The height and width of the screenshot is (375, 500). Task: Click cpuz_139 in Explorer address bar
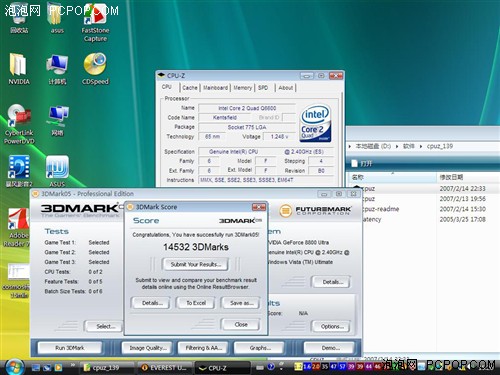click(440, 146)
